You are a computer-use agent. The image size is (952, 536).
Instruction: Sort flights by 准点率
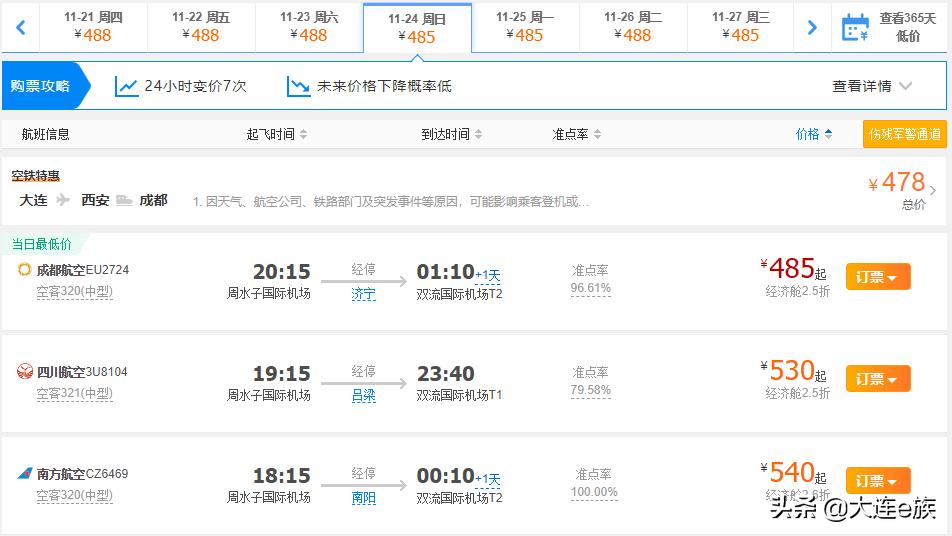click(576, 134)
